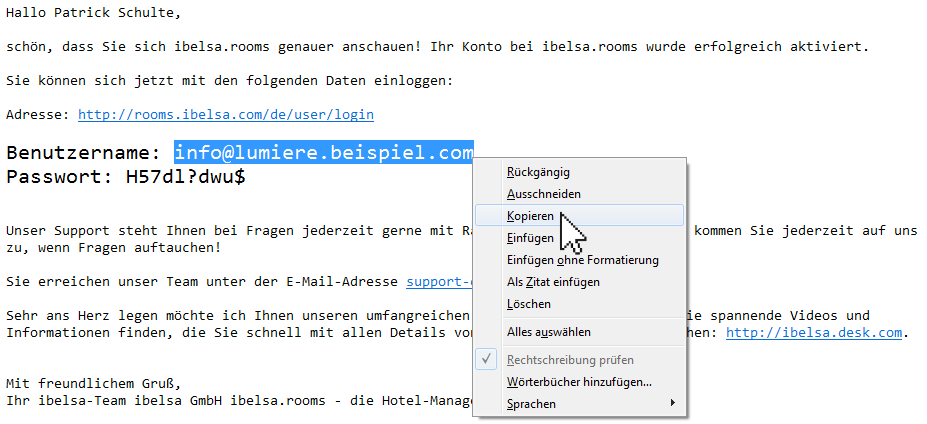This screenshot has height=424, width=927.
Task: Open Wörterbücher hinzufügen... dialog
Action: [579, 381]
